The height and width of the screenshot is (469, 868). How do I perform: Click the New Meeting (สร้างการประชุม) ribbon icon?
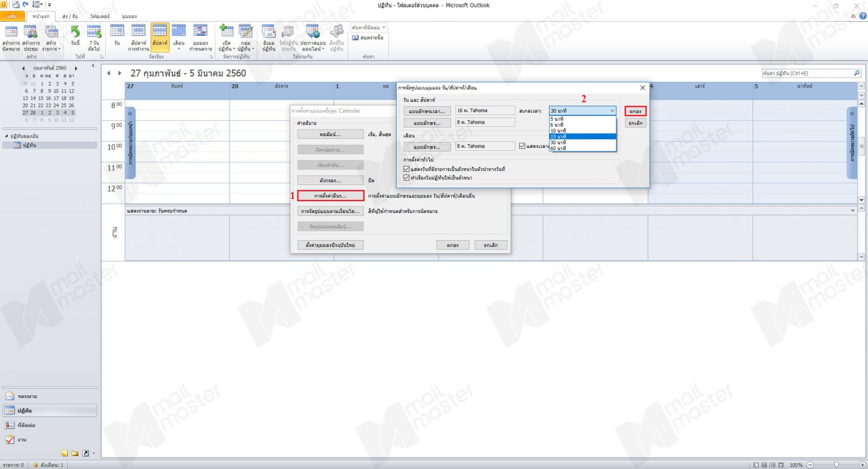(x=31, y=38)
